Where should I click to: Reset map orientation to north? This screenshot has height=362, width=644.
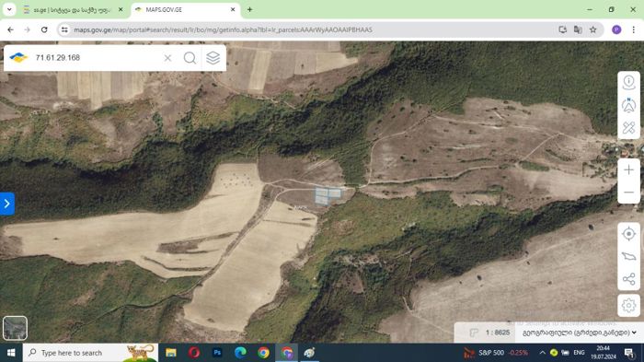pyautogui.click(x=628, y=105)
